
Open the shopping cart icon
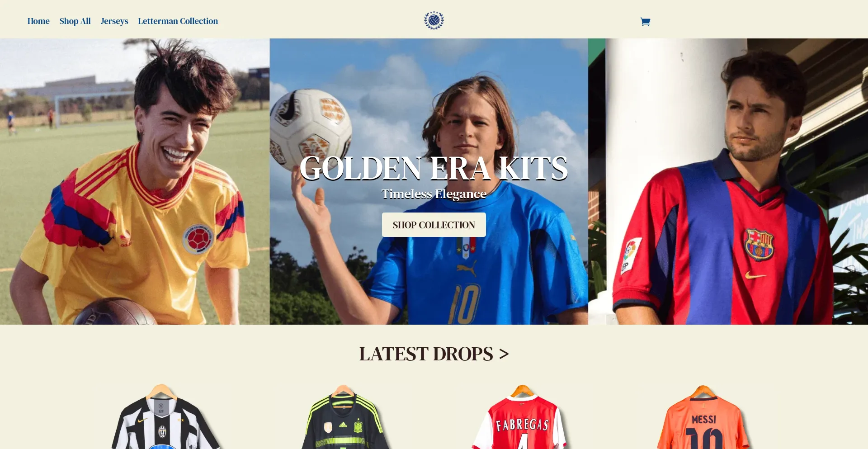645,22
